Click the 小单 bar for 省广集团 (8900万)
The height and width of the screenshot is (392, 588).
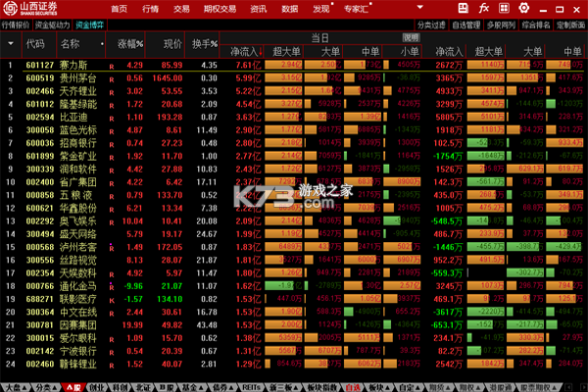[x=402, y=182]
